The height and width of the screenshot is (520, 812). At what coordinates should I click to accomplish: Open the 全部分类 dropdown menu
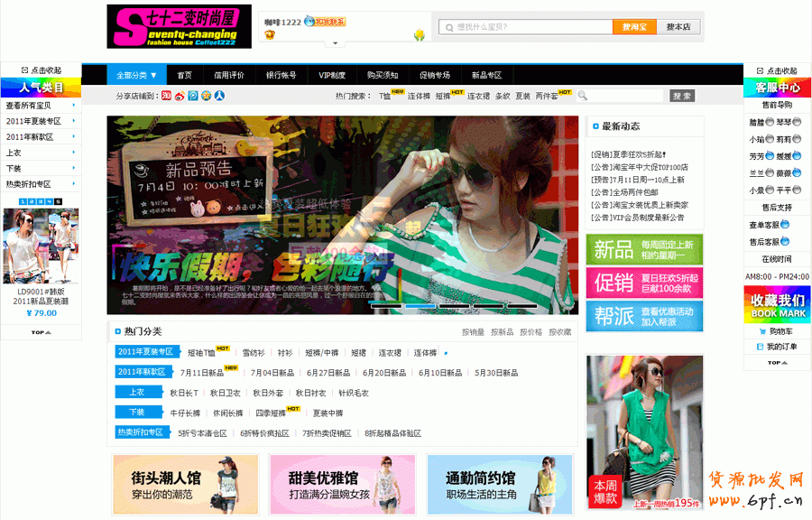(136, 75)
